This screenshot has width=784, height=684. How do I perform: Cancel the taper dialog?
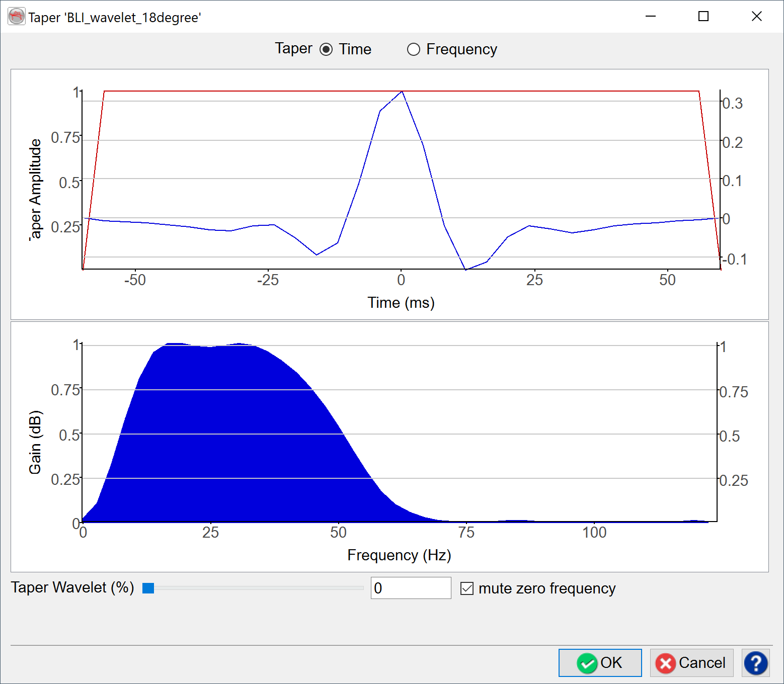click(x=691, y=663)
